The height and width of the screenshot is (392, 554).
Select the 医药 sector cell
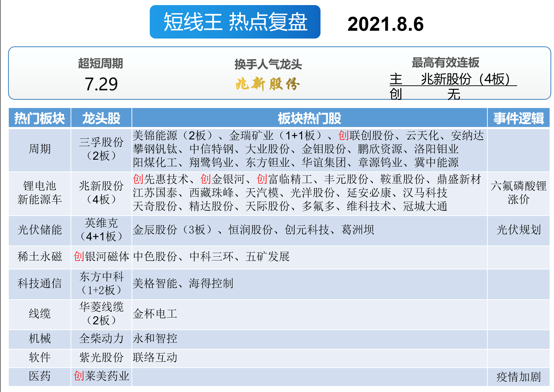40,377
